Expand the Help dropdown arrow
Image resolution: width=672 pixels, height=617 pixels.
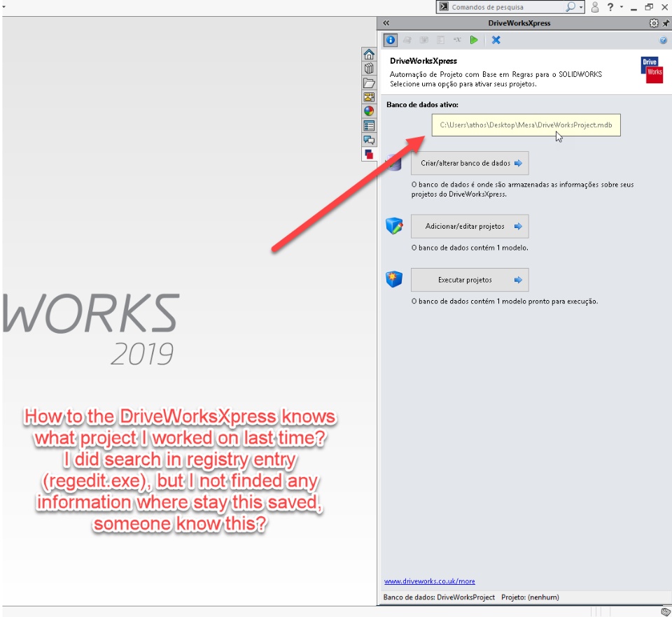click(x=622, y=7)
